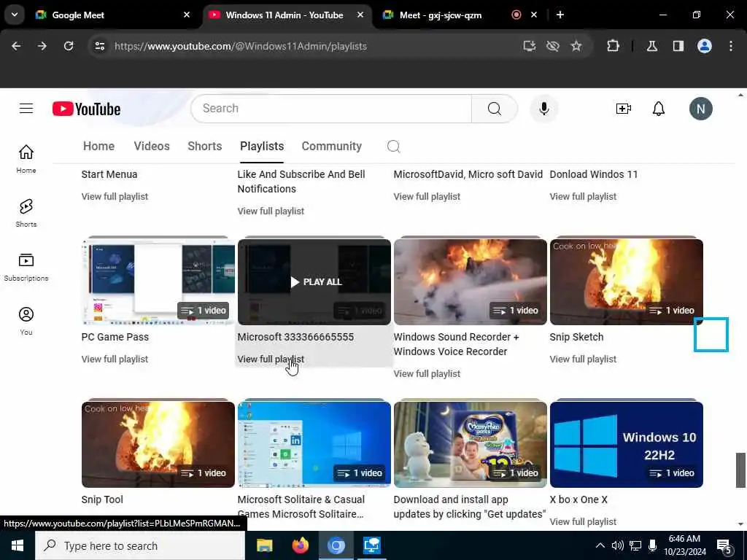Open the You section in sidebar
This screenshot has width=747, height=560.
(26, 321)
